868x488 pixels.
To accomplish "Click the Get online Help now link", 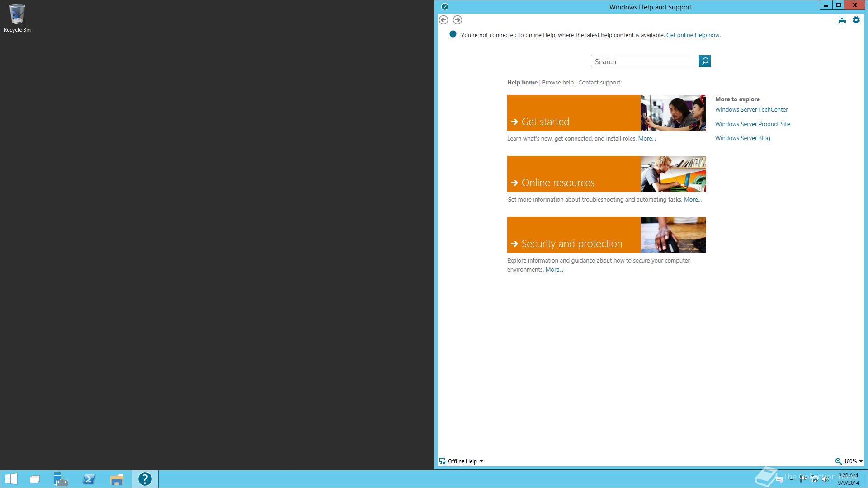I will click(x=693, y=35).
